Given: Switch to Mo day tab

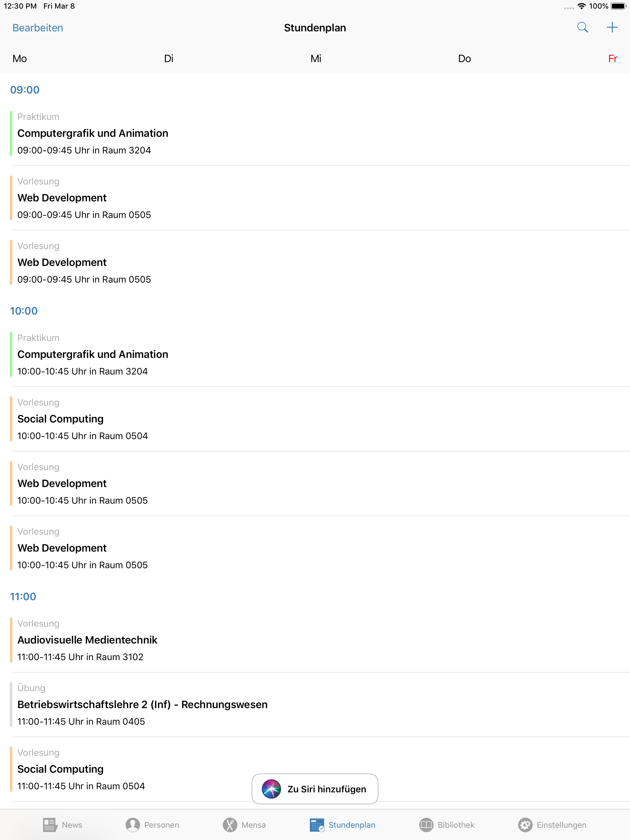Looking at the screenshot, I should click(20, 58).
